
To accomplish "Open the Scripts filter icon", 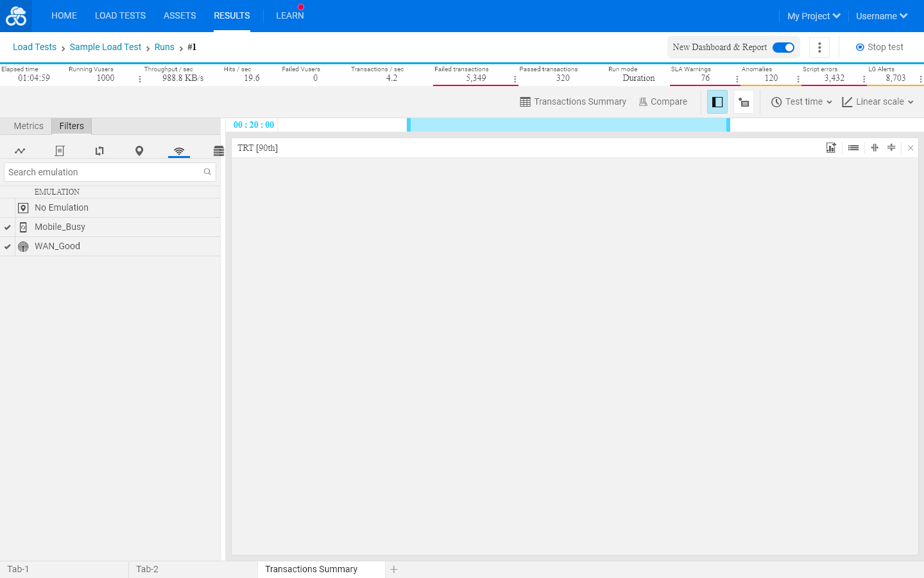I will coord(60,151).
